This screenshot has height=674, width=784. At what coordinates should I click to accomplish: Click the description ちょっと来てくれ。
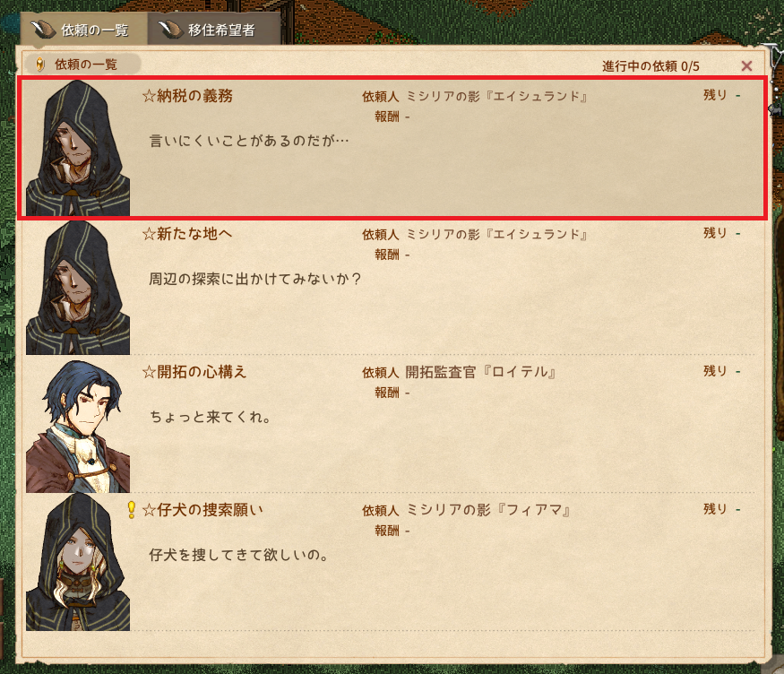click(211, 417)
